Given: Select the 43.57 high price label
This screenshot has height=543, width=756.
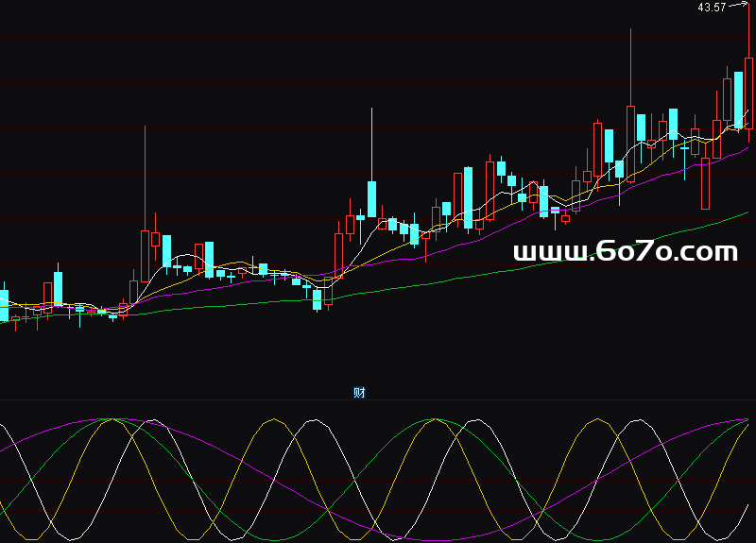Looking at the screenshot, I should [712, 8].
